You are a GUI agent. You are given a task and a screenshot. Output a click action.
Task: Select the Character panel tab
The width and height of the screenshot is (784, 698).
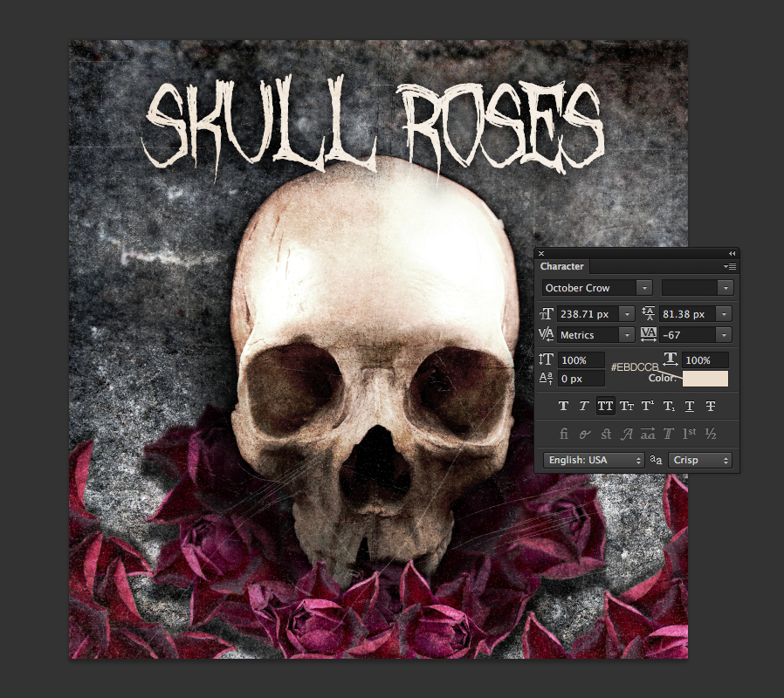pos(562,266)
